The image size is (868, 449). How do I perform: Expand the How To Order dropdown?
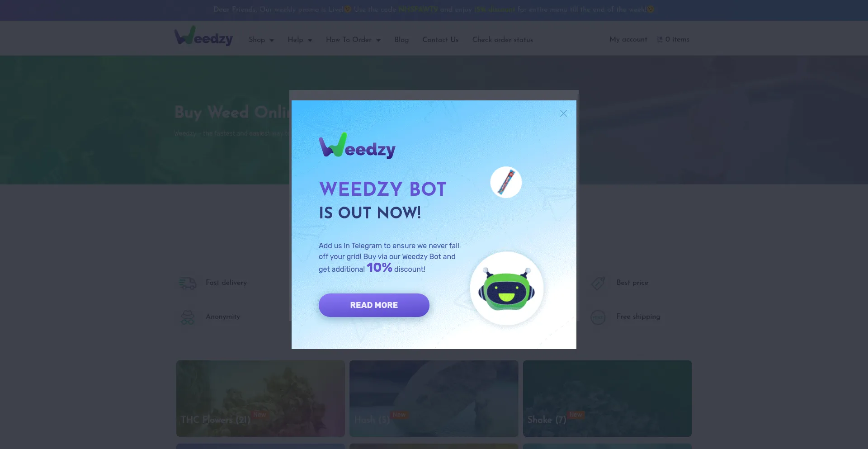click(353, 40)
